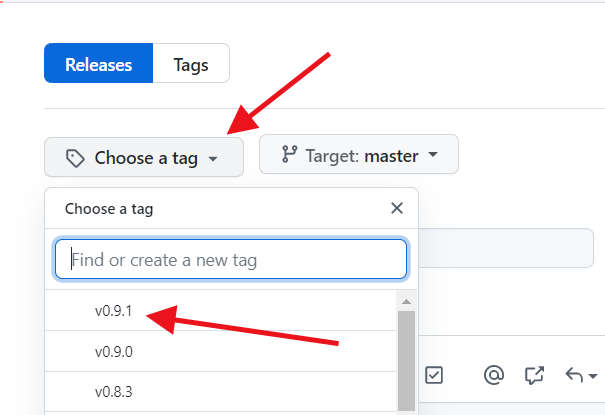Click the release title field behind popup

point(506,248)
